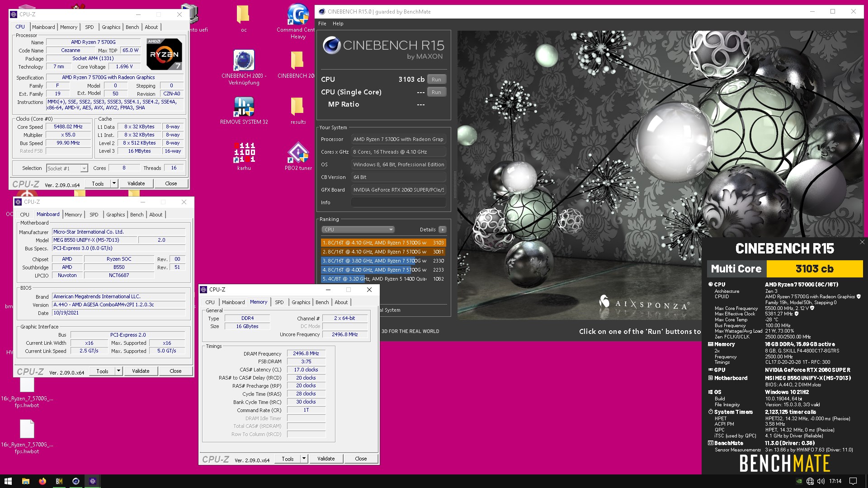The image size is (868, 488).
Task: Expand the Tools arrow in the CPU-Z Mainboard window
Action: click(118, 371)
